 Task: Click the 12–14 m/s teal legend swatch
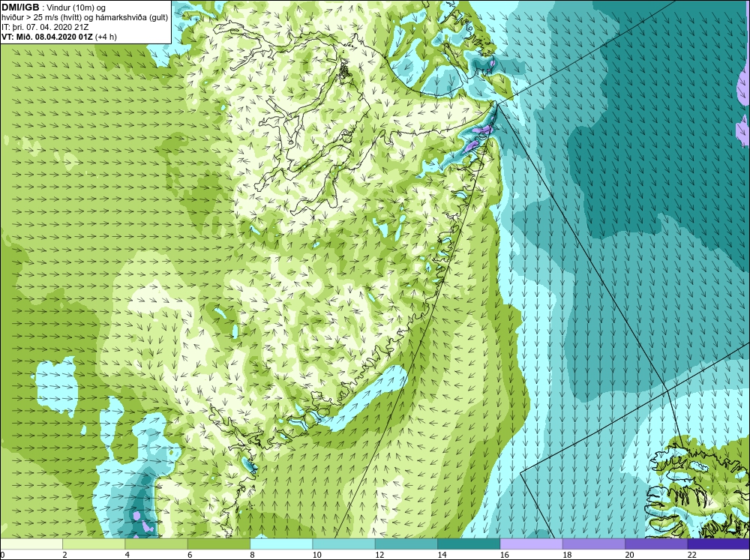(x=406, y=544)
